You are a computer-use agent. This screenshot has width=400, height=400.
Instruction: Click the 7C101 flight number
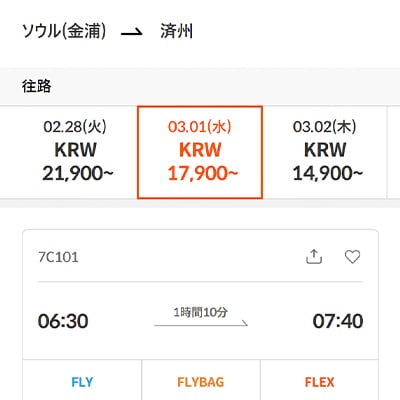coord(58,257)
